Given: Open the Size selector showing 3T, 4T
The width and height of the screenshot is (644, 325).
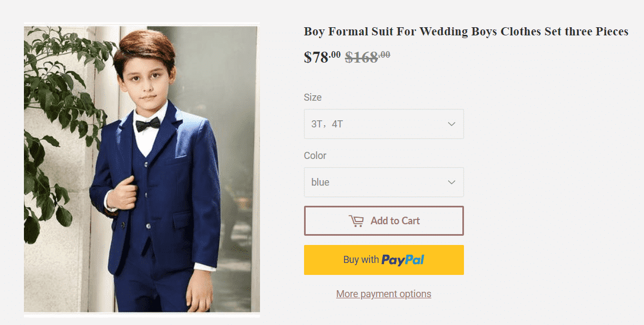Looking at the screenshot, I should [383, 124].
